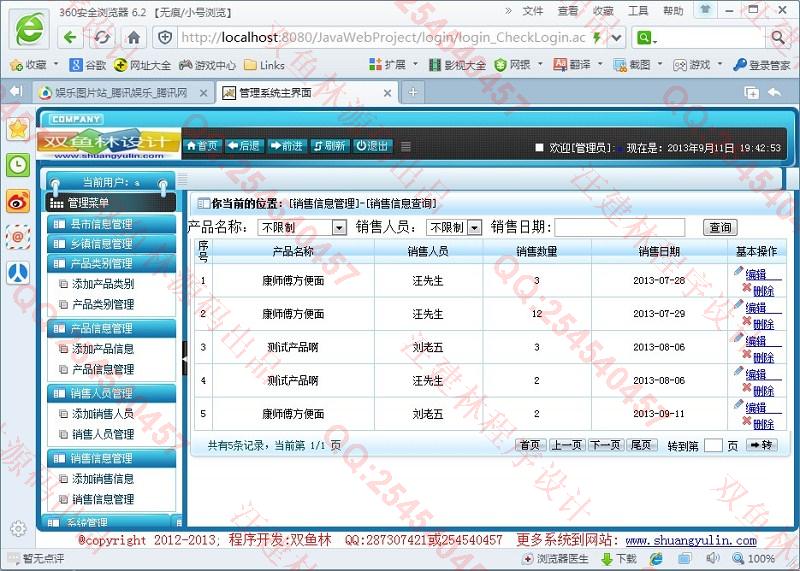Open the 收藏 favorites bookmark
This screenshot has width=800, height=571.
29,65
